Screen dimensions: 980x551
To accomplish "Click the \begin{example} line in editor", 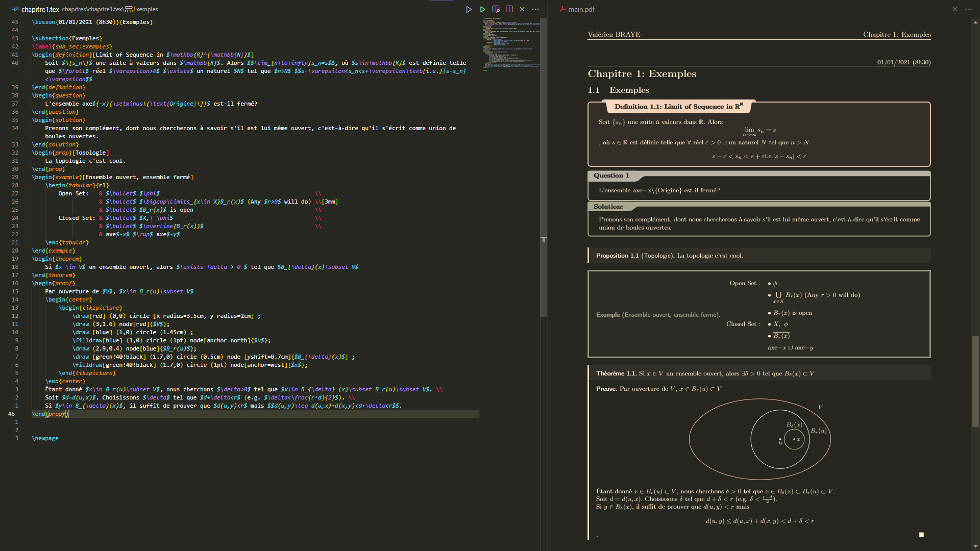I will pyautogui.click(x=113, y=177).
